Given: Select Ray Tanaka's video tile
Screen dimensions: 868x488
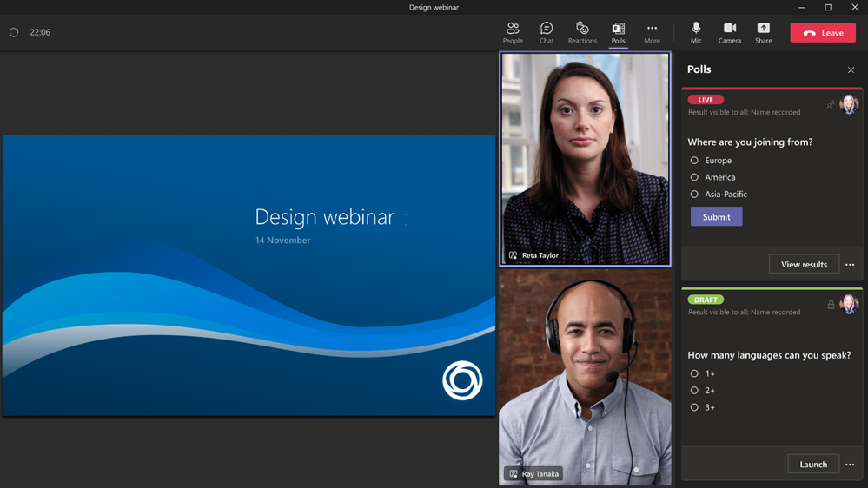Looking at the screenshot, I should [x=585, y=378].
